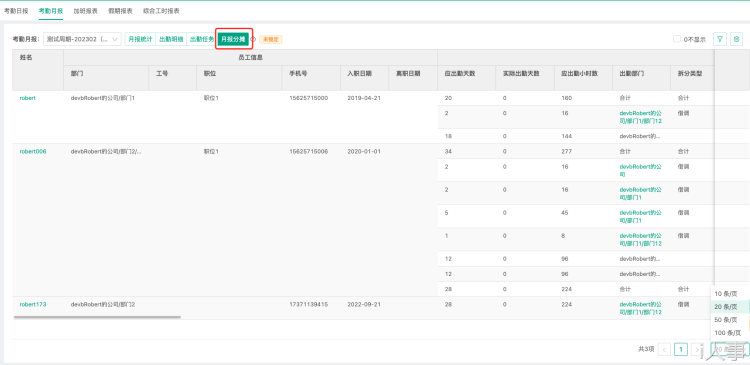The width and height of the screenshot is (750, 365).
Task: Click phone number 17371139415
Action: 309,304
